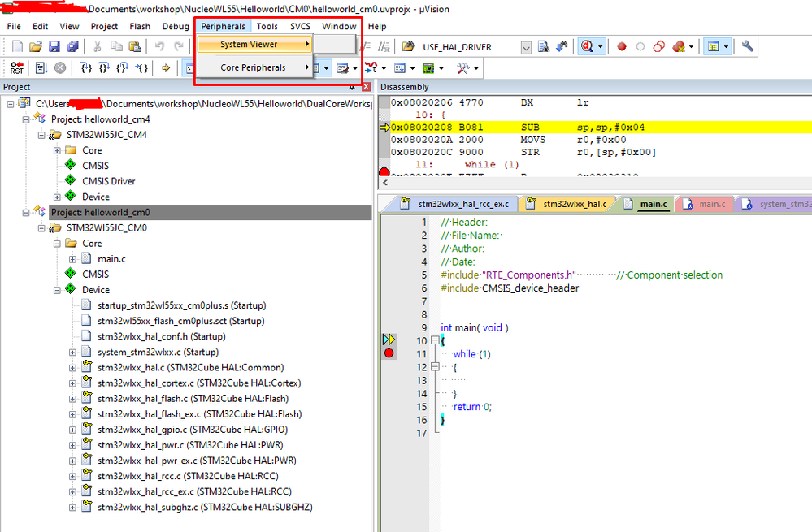
Task: Open the SVCS menu
Action: 300,26
